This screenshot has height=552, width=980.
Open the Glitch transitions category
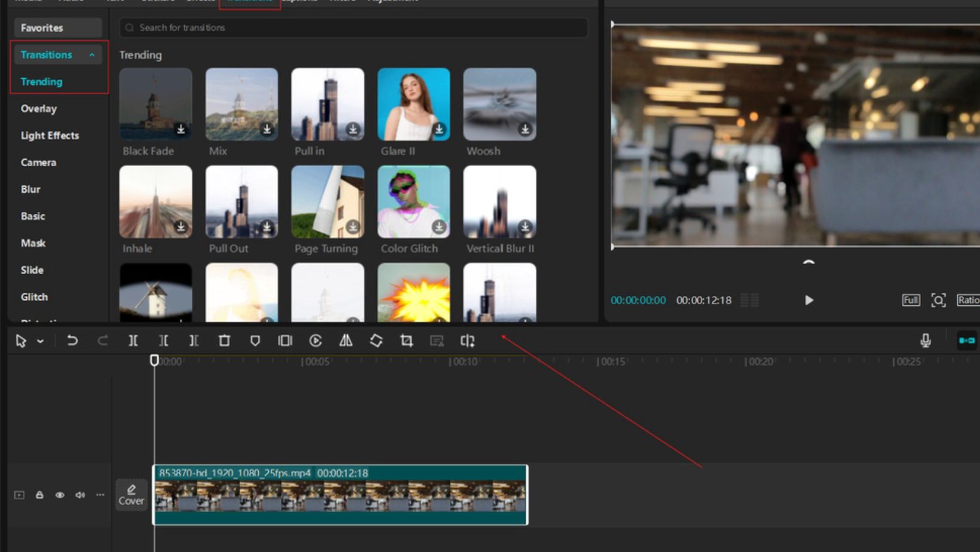(x=34, y=297)
